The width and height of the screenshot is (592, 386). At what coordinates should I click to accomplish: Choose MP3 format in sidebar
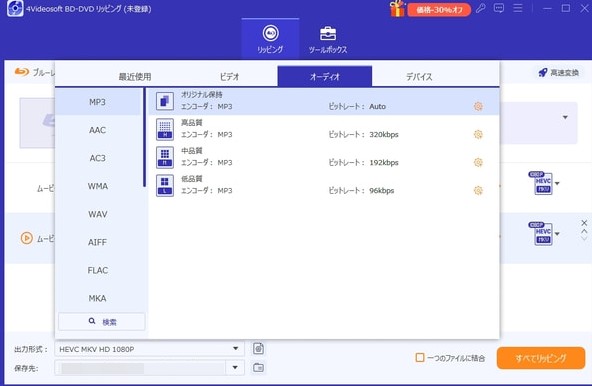click(98, 102)
